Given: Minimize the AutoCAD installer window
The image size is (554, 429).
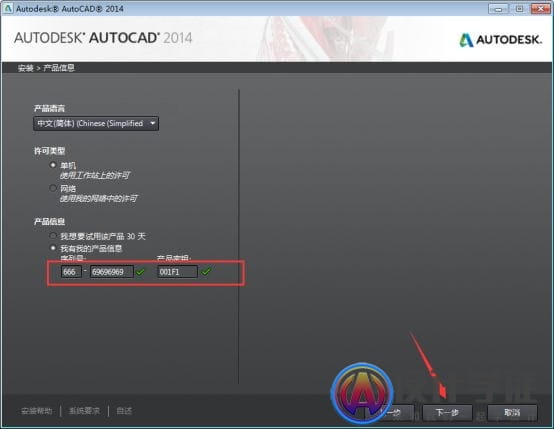Looking at the screenshot, I should pyautogui.click(x=498, y=8).
